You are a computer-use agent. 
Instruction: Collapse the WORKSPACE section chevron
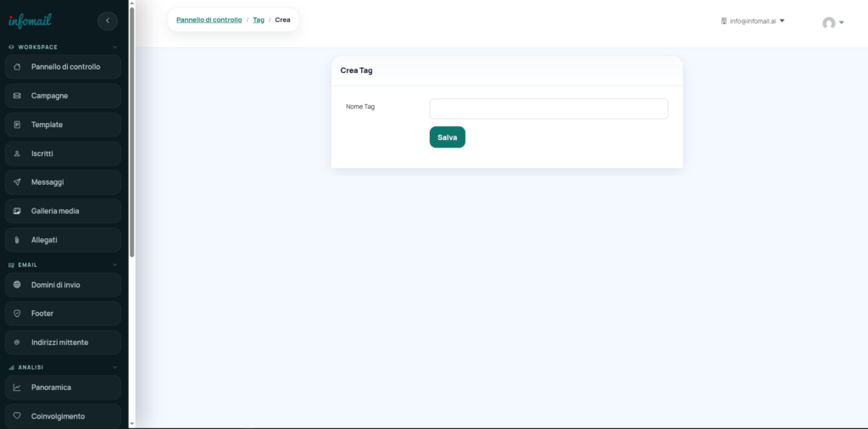114,47
